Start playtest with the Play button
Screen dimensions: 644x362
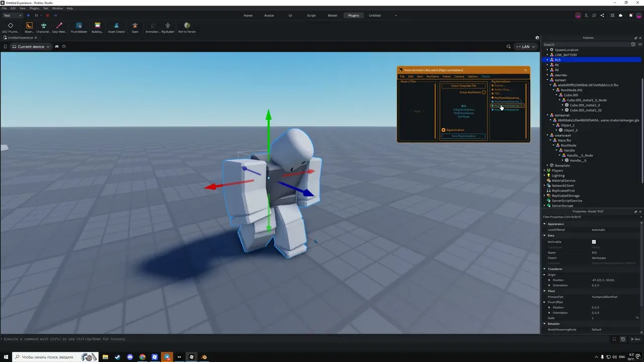28,16
